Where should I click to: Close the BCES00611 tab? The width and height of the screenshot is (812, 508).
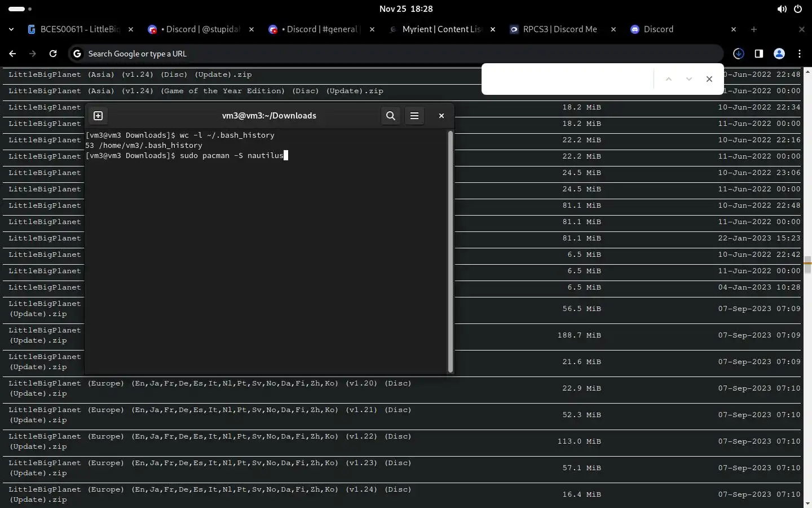pos(131,29)
